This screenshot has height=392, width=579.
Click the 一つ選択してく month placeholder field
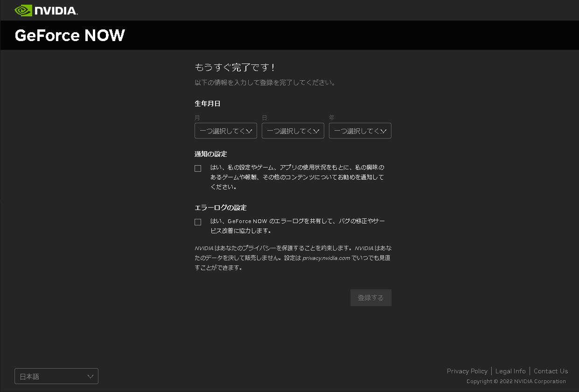(226, 131)
